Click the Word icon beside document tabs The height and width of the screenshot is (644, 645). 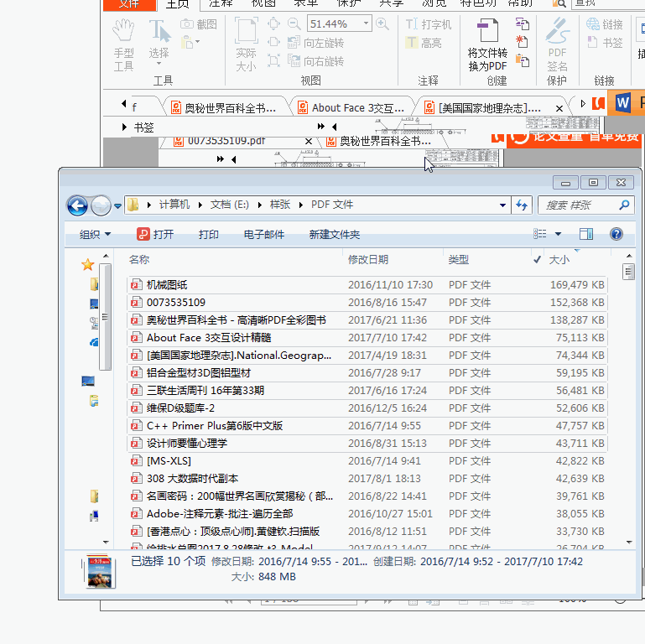[x=623, y=102]
